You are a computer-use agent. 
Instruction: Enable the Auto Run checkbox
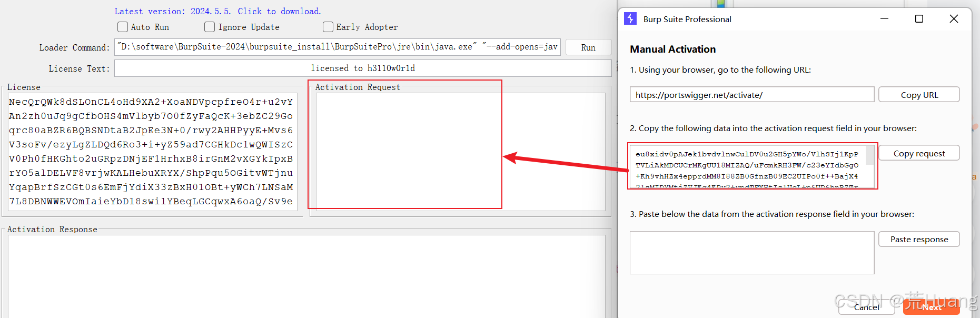point(123,27)
